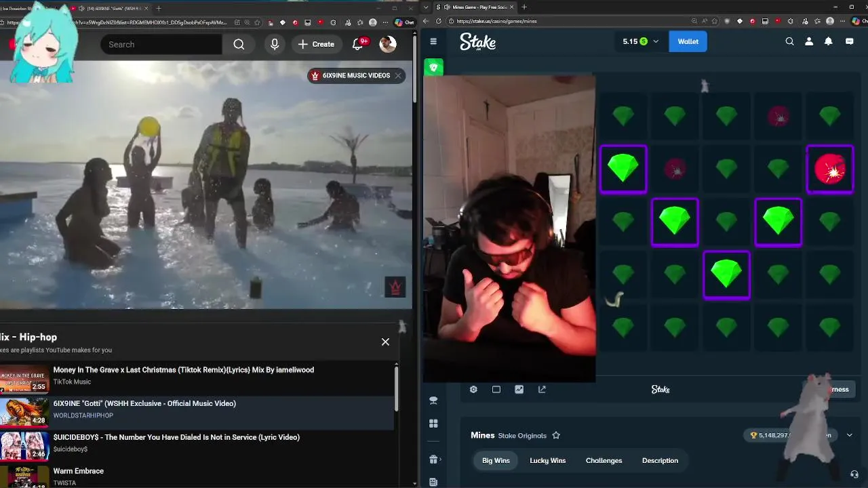The height and width of the screenshot is (488, 868).
Task: Open a new tab in the YouTube browser
Action: 159,8
